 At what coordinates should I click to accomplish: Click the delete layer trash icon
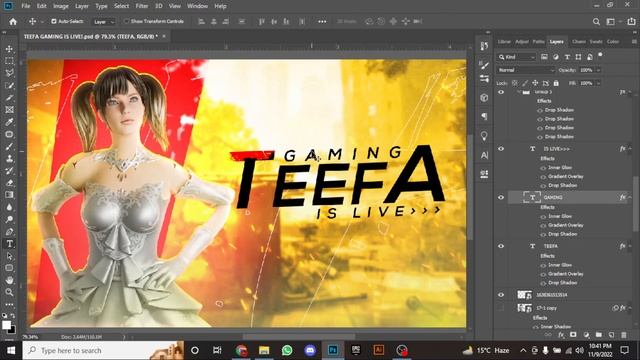[x=624, y=335]
